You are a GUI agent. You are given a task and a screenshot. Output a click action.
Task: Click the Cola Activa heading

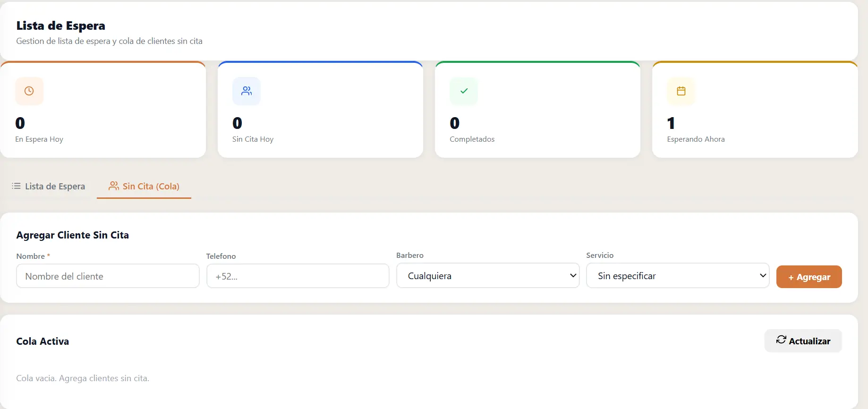[x=43, y=341]
